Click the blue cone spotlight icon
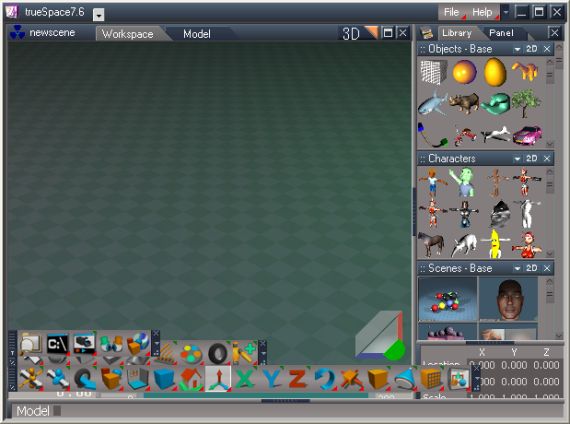 [x=404, y=379]
